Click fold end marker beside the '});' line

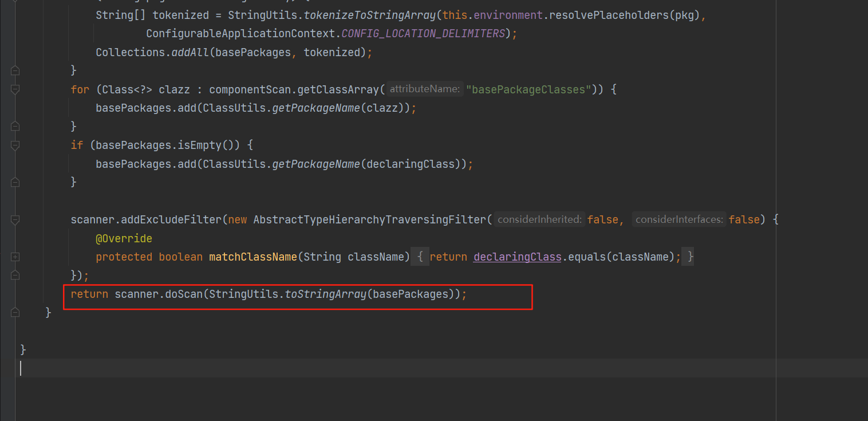coord(15,276)
